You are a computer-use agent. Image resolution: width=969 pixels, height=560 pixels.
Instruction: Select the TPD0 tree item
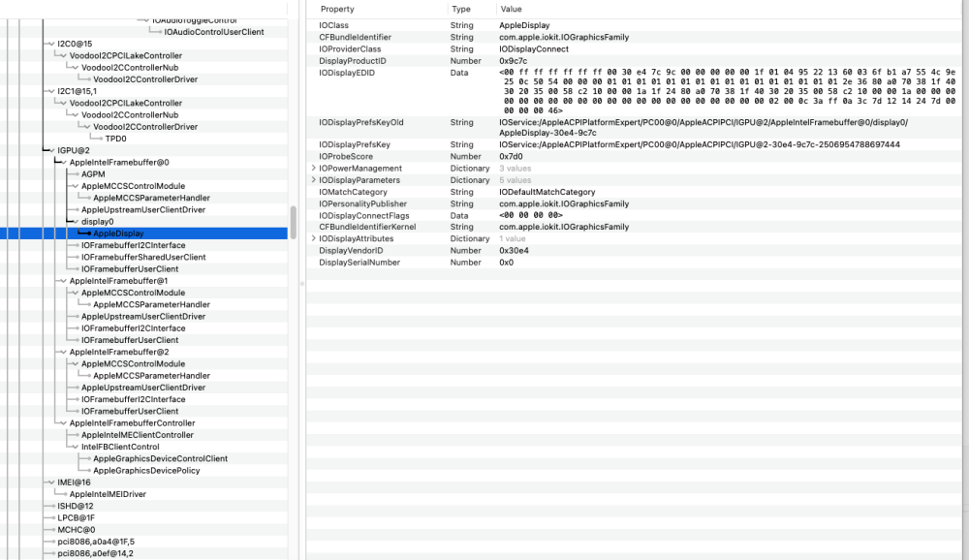coord(115,140)
